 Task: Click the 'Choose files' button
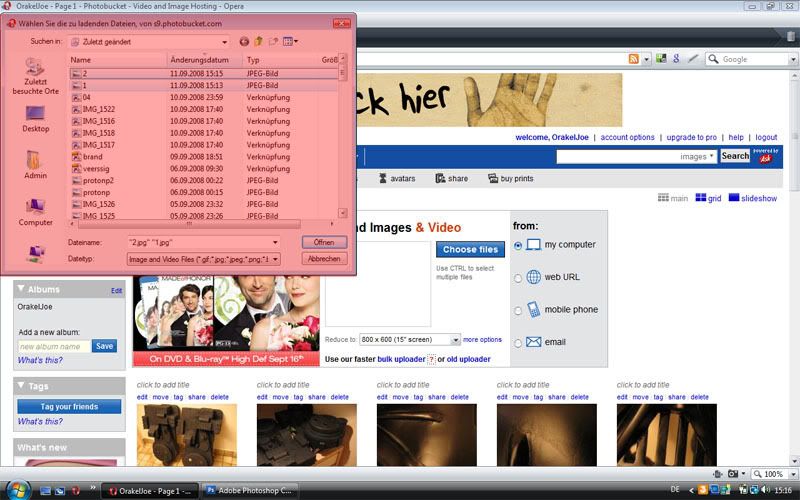pyautogui.click(x=470, y=249)
